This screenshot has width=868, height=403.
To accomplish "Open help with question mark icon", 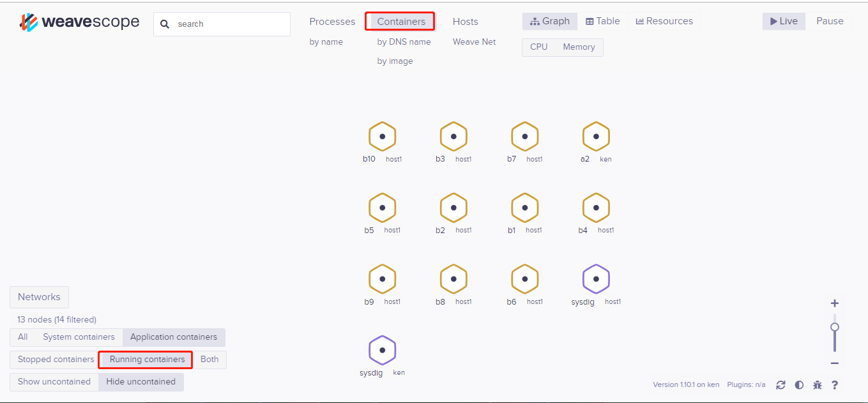I will [835, 384].
